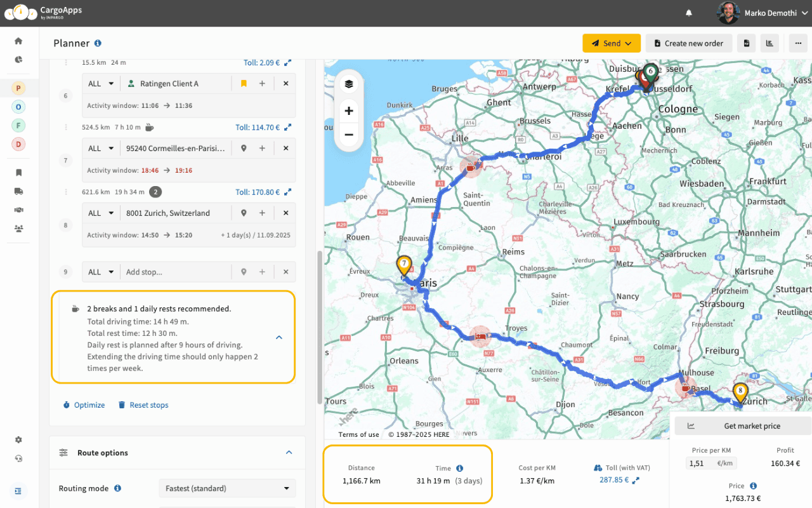This screenshot has width=812, height=508.
Task: Click the Optimize link
Action: pos(84,405)
